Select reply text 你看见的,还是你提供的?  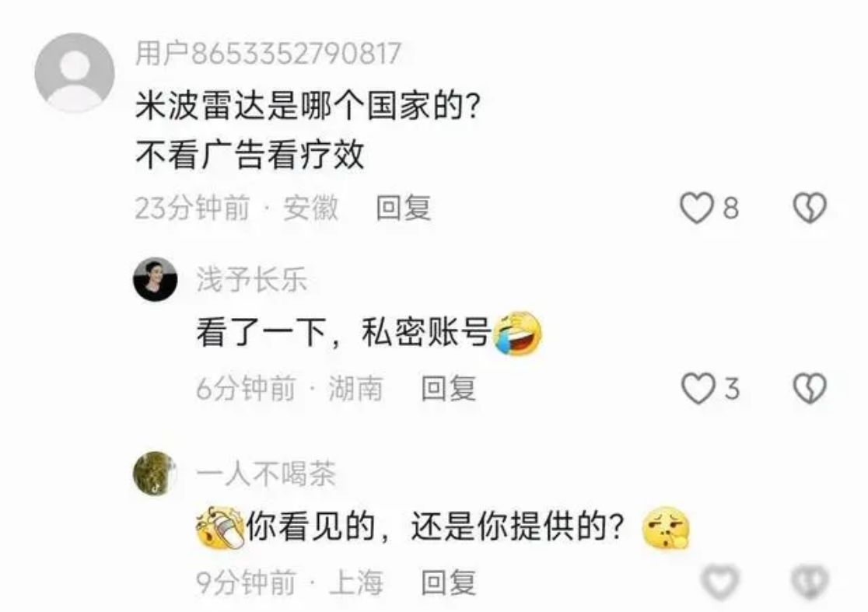coord(436,526)
